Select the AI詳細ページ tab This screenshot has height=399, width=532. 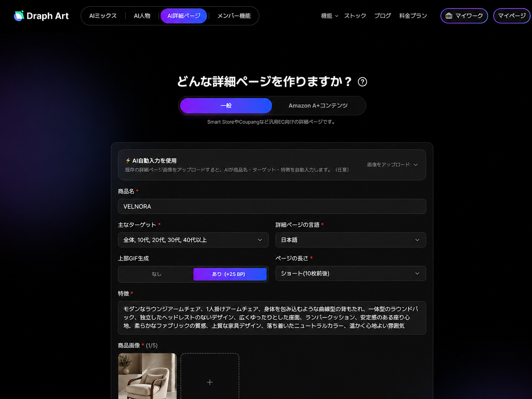(x=184, y=16)
